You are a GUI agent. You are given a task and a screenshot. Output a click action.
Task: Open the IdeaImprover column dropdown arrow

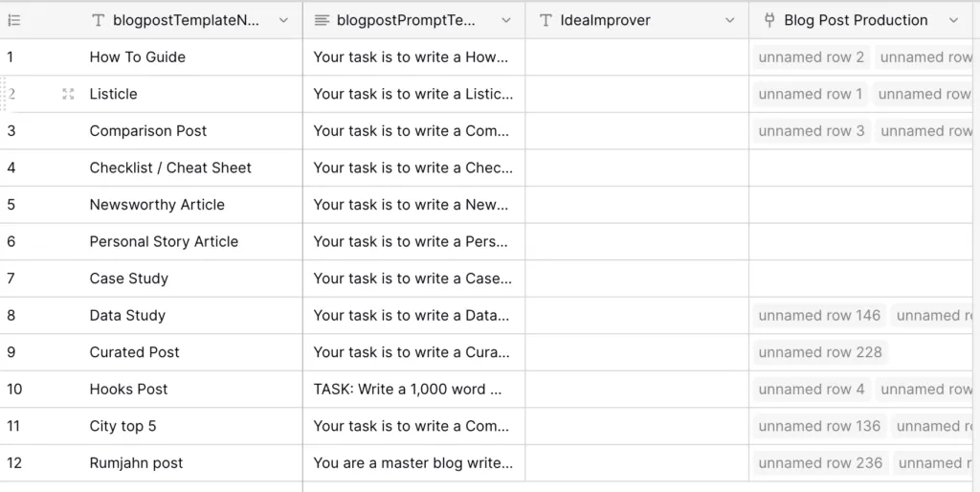(730, 20)
